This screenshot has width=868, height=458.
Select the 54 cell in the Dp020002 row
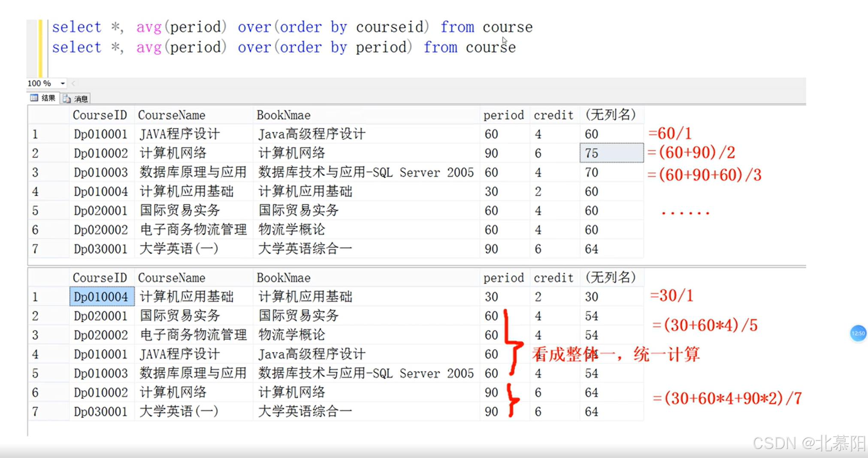coord(612,335)
